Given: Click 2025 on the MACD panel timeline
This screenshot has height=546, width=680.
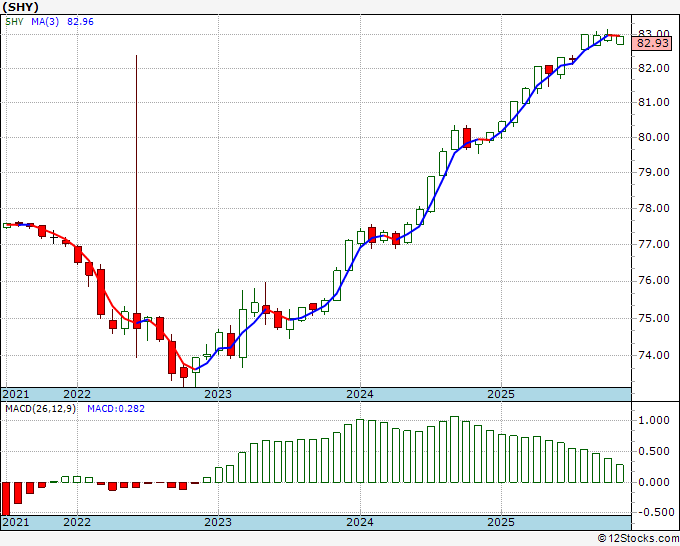Looking at the screenshot, I should coord(501,522).
